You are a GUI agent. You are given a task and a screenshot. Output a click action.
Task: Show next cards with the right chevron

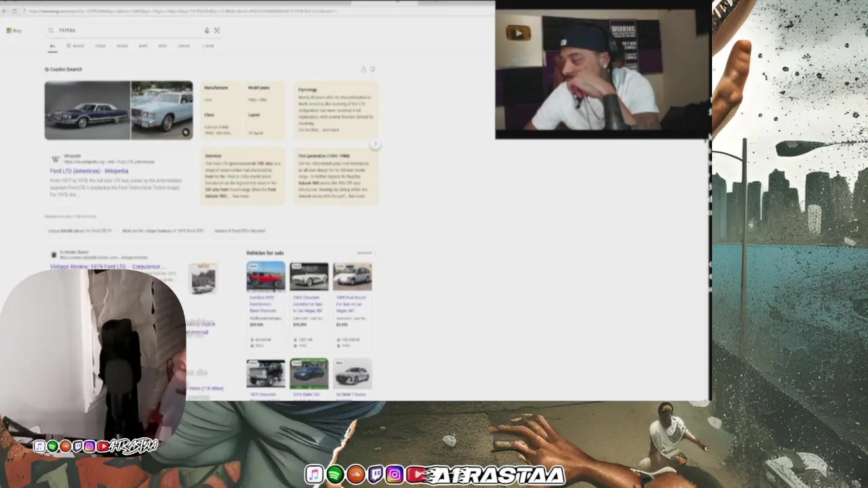(375, 144)
